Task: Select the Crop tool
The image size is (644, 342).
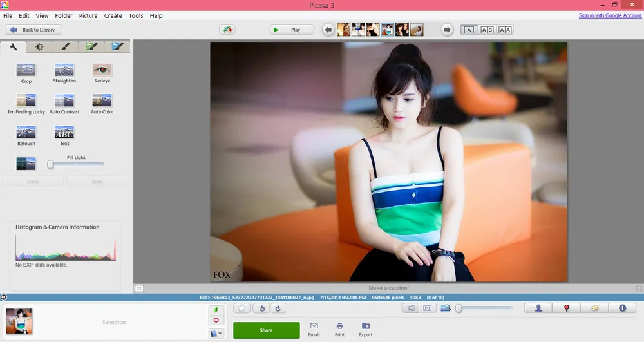Action: click(26, 73)
